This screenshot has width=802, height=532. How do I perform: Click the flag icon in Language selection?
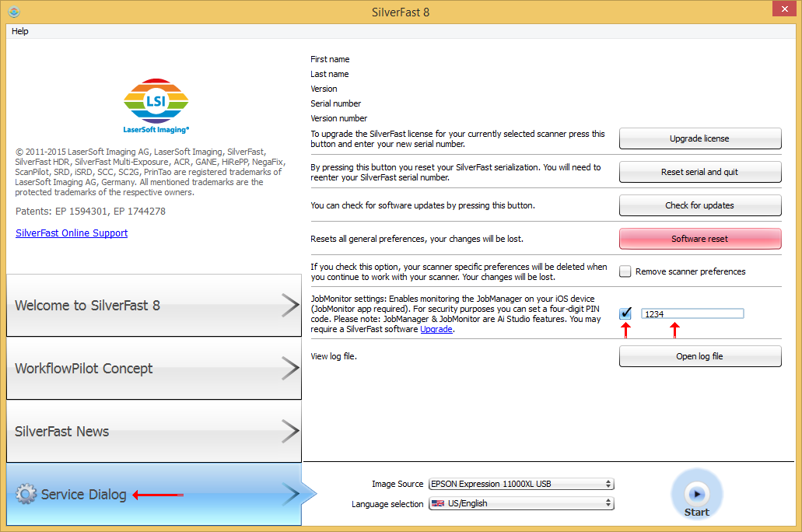[x=439, y=503]
